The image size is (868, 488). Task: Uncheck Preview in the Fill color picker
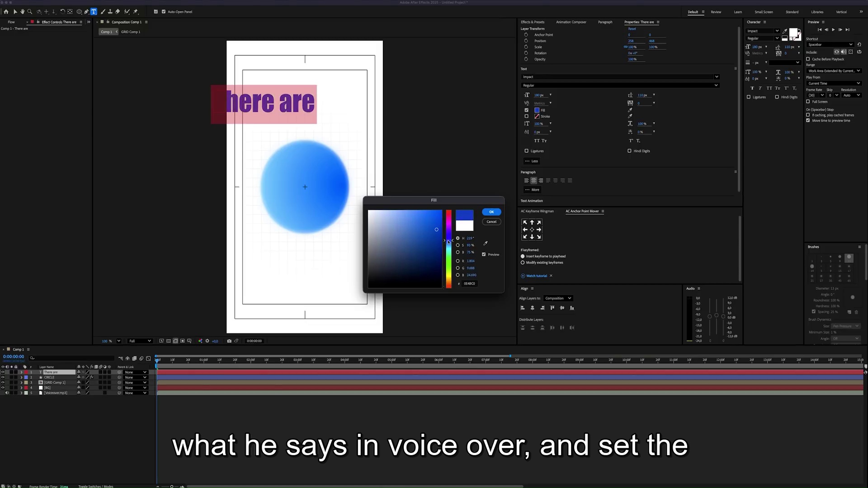click(484, 254)
